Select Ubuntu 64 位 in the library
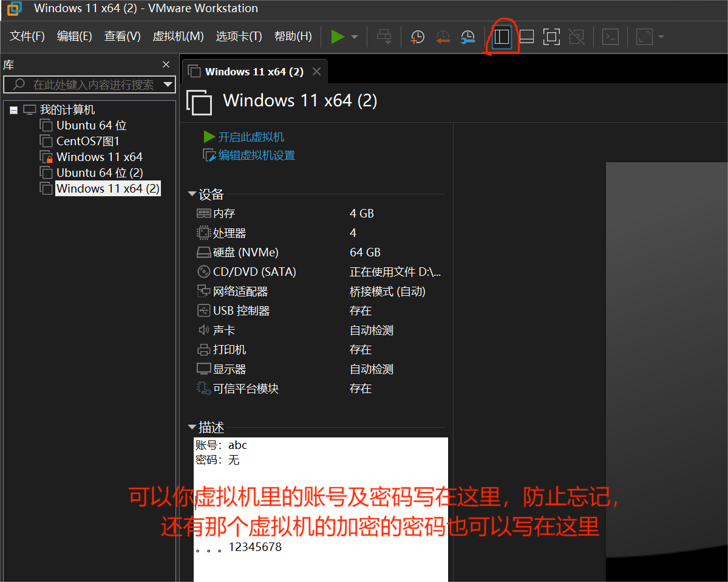The width and height of the screenshot is (728, 582). point(91,125)
